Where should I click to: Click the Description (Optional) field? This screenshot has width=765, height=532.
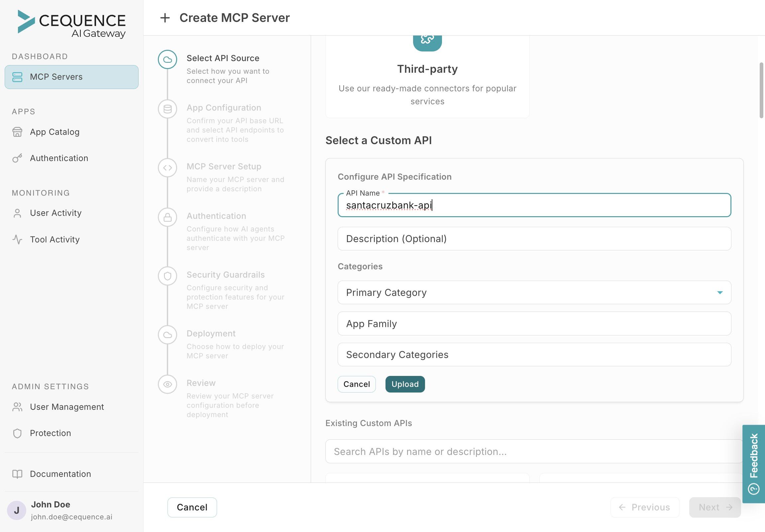point(534,238)
